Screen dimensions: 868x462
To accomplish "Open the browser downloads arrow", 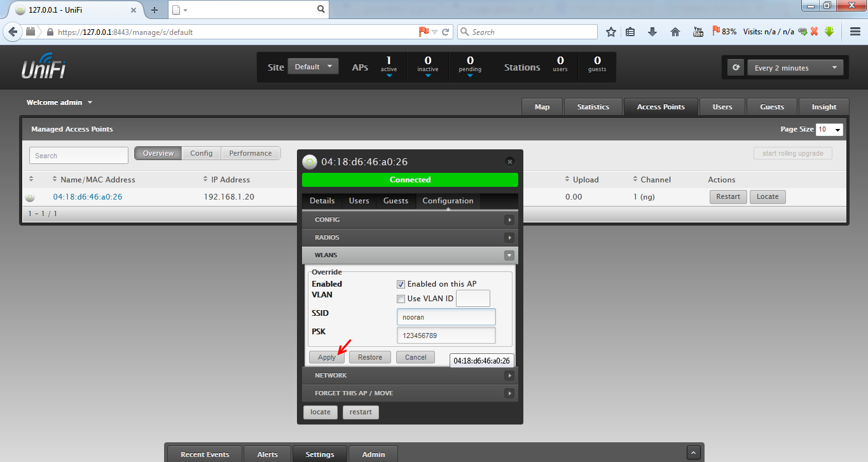I will [652, 32].
